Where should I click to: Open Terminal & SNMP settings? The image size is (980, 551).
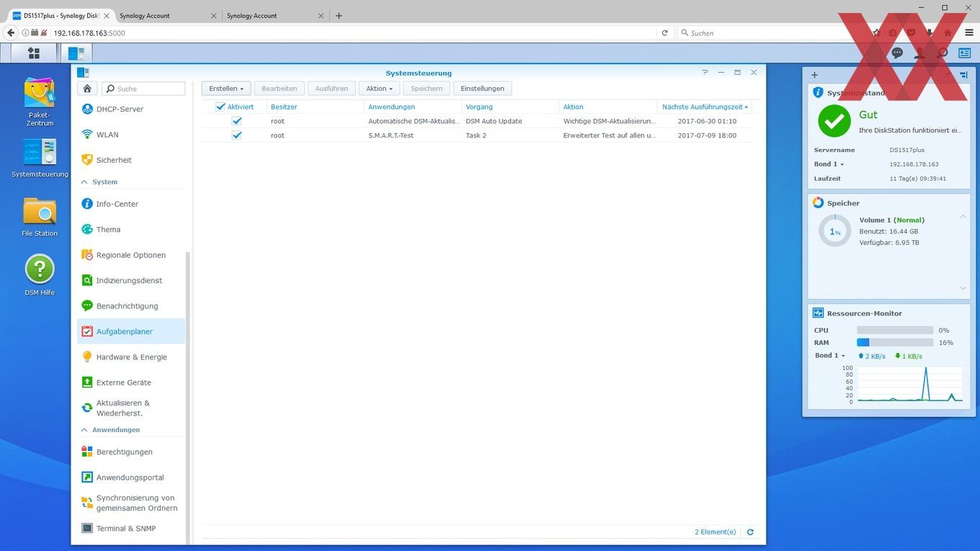pos(130,529)
